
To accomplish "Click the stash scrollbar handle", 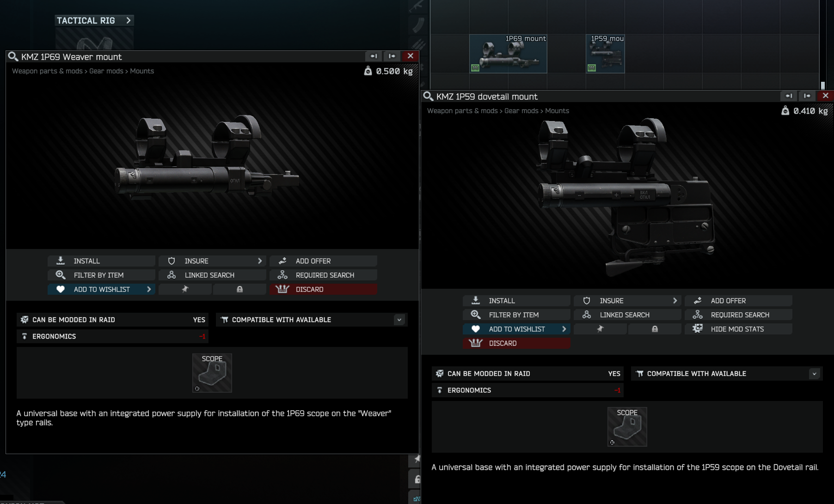I will 823,85.
